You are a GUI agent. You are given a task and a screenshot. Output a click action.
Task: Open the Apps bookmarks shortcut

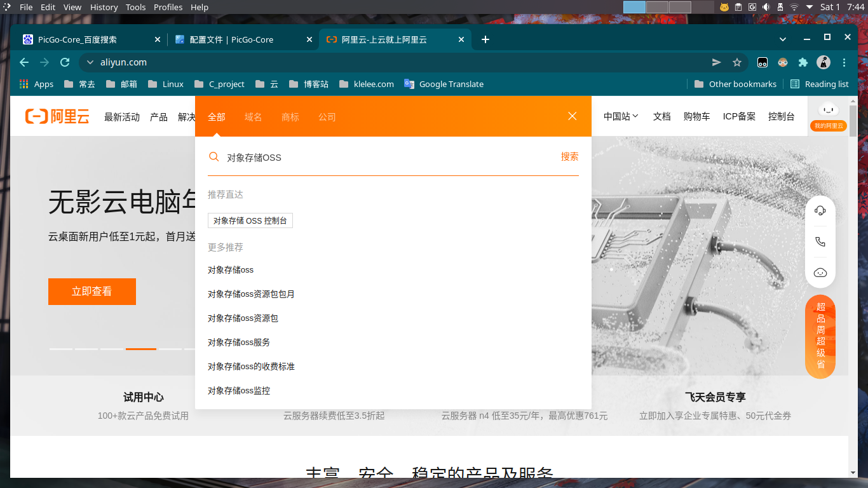(x=37, y=84)
